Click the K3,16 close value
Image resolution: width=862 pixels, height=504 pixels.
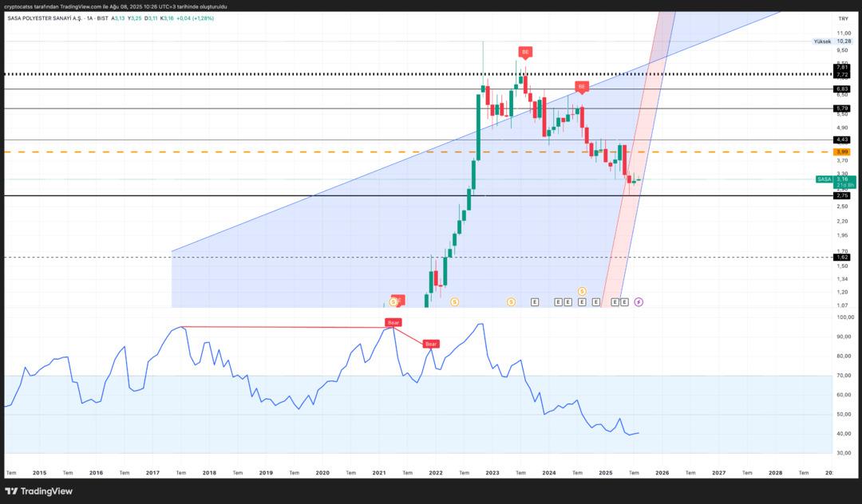(x=167, y=18)
